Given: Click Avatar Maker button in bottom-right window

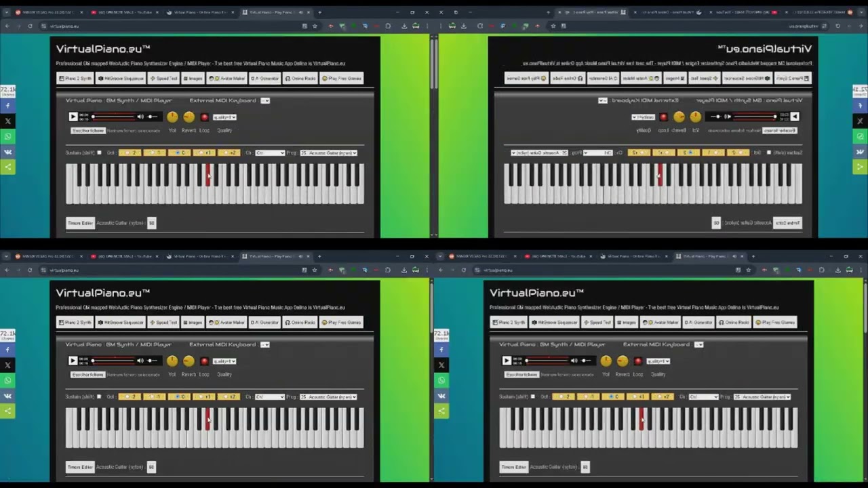Looking at the screenshot, I should click(660, 322).
